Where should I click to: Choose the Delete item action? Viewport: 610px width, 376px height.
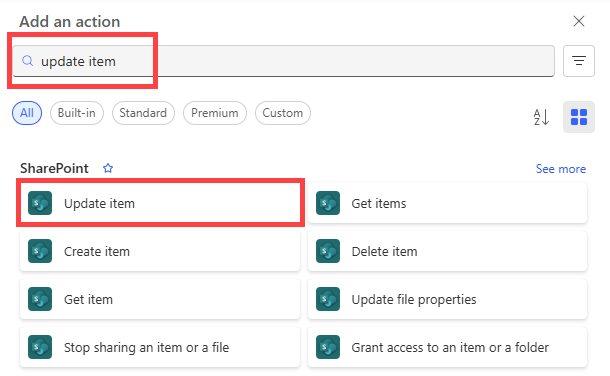click(447, 251)
